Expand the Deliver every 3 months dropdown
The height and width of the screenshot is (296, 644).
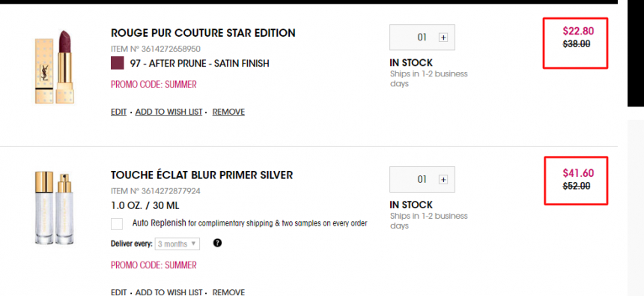177,244
